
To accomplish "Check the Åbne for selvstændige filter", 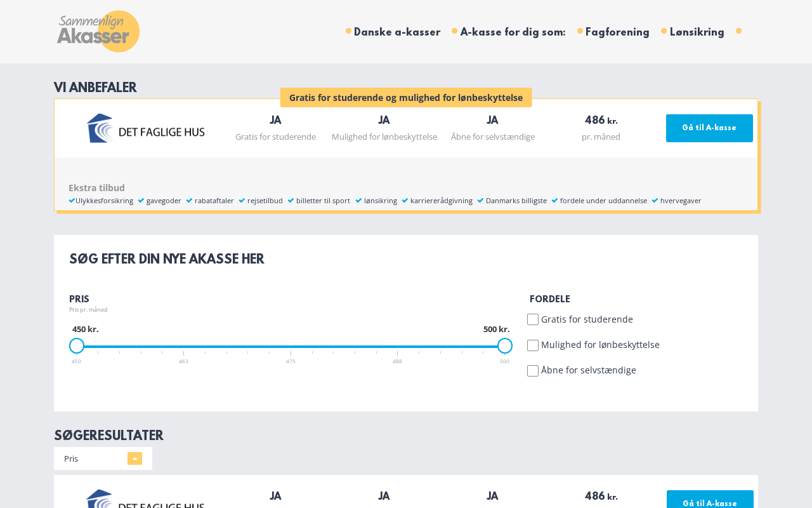I will (x=533, y=371).
